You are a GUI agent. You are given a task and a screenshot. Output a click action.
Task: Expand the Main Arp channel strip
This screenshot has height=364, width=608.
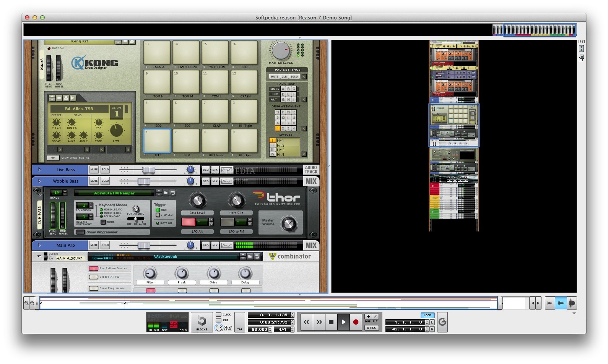(39, 245)
